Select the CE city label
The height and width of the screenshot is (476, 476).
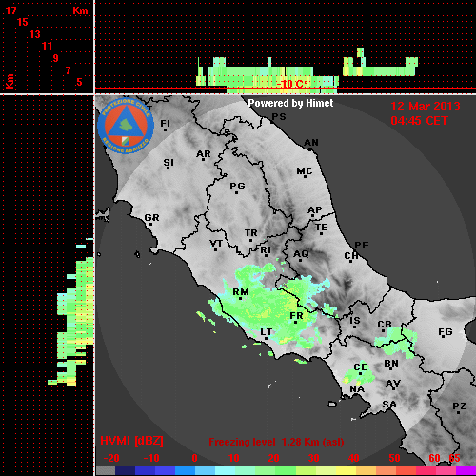361,367
